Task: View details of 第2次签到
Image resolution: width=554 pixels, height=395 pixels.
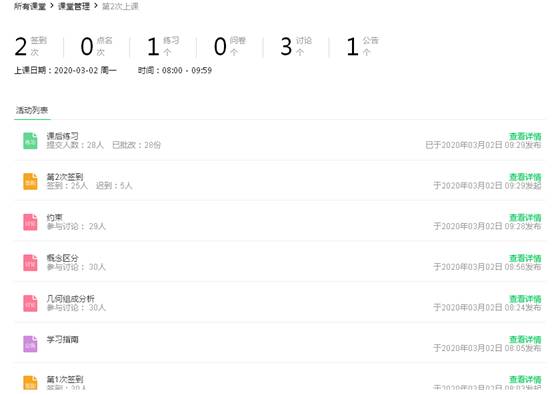Action: (x=525, y=177)
